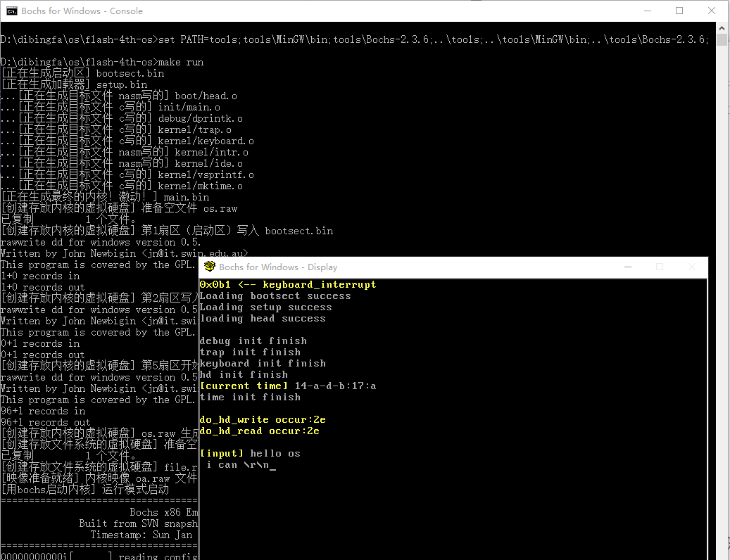Click the 'make run' command text
Screen dimensions: 730x560
[x=181, y=63]
